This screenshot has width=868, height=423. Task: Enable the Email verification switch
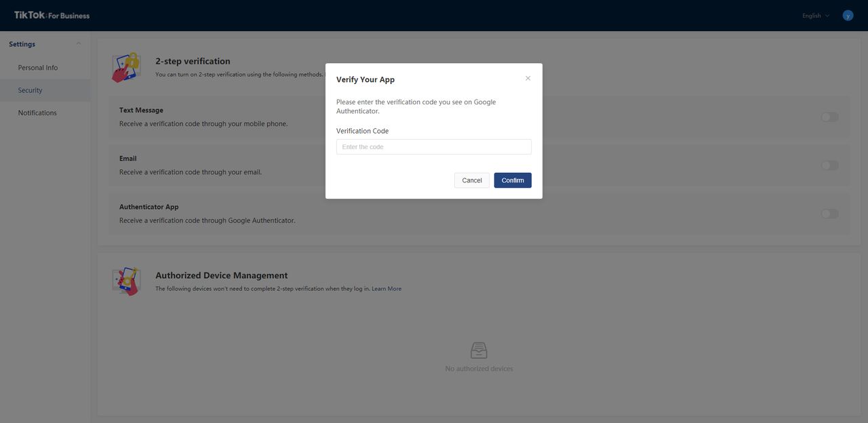tap(829, 165)
